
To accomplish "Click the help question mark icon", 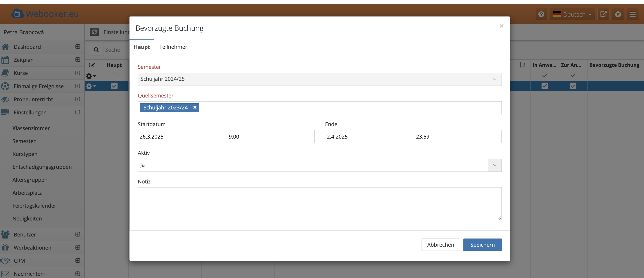I will (x=541, y=14).
